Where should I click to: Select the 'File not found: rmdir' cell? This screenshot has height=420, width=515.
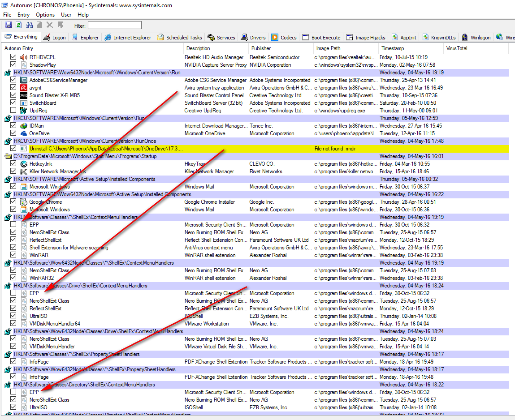pyautogui.click(x=335, y=149)
